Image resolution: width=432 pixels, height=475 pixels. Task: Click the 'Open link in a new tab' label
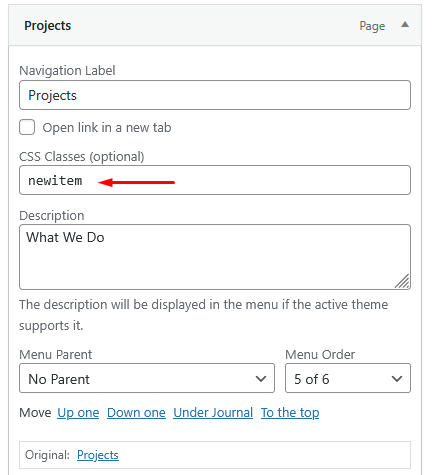[x=107, y=127]
